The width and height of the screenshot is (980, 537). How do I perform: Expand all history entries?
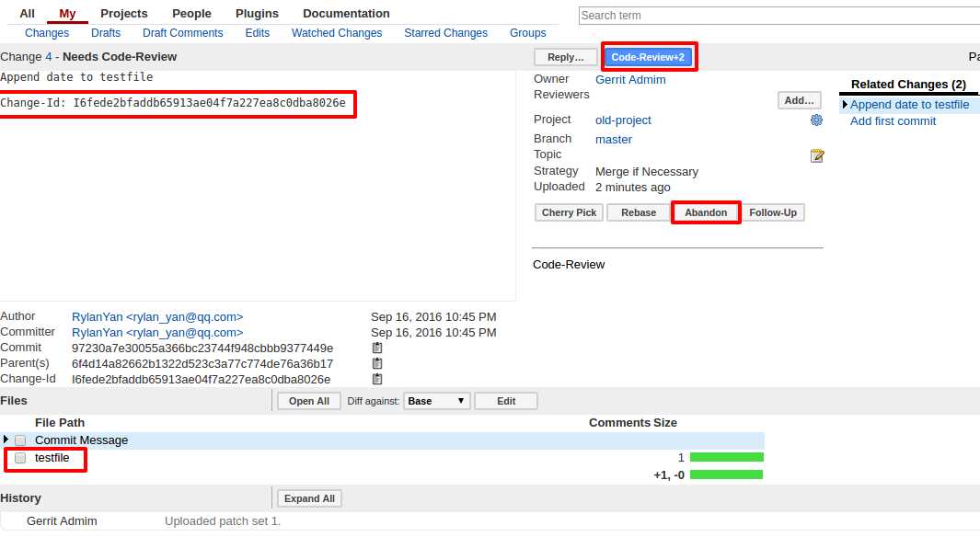(309, 498)
